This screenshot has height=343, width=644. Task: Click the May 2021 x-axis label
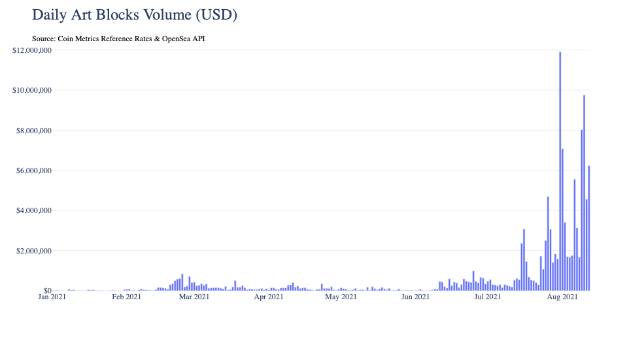pos(341,297)
